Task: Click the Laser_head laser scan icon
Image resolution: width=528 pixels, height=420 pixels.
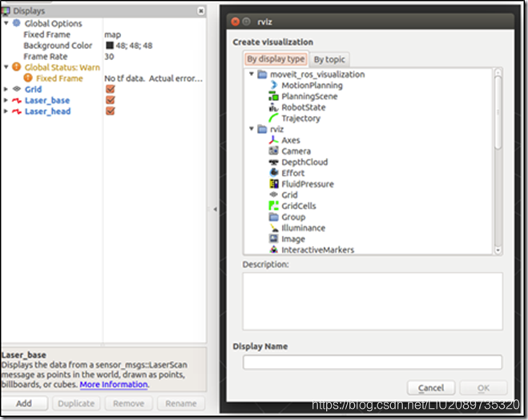Action: (17, 111)
